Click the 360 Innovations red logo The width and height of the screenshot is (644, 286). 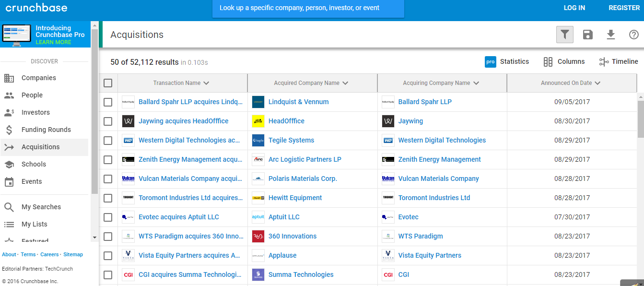[258, 236]
